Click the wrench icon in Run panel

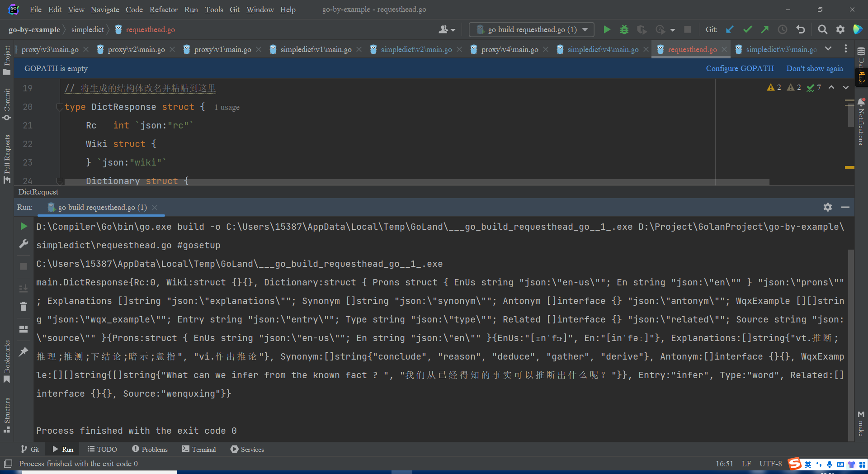[x=24, y=244]
